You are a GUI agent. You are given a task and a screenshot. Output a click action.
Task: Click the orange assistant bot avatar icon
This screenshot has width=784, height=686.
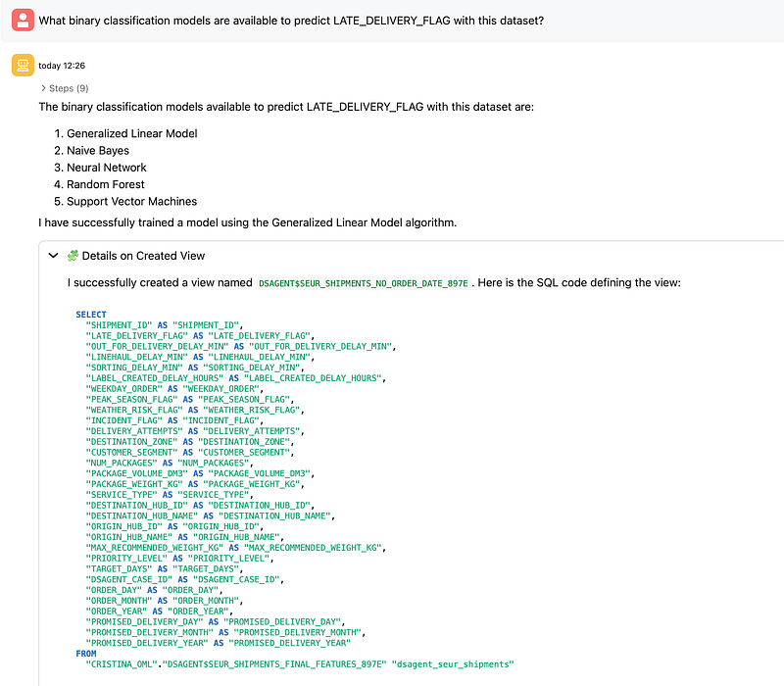[x=23, y=66]
